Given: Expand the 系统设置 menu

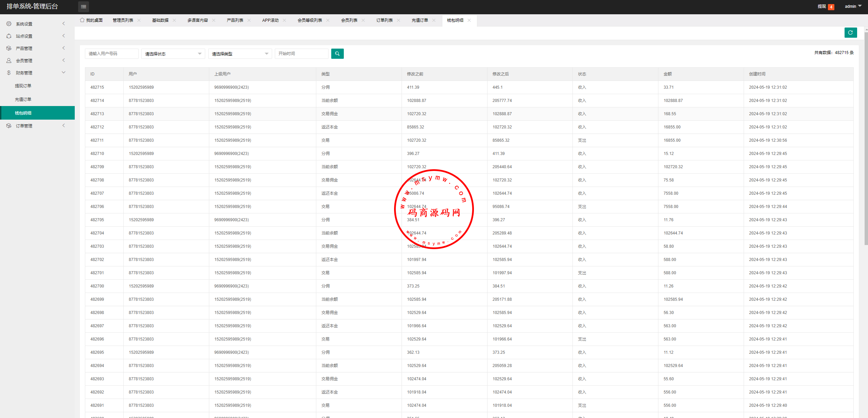Looking at the screenshot, I should click(64, 24).
